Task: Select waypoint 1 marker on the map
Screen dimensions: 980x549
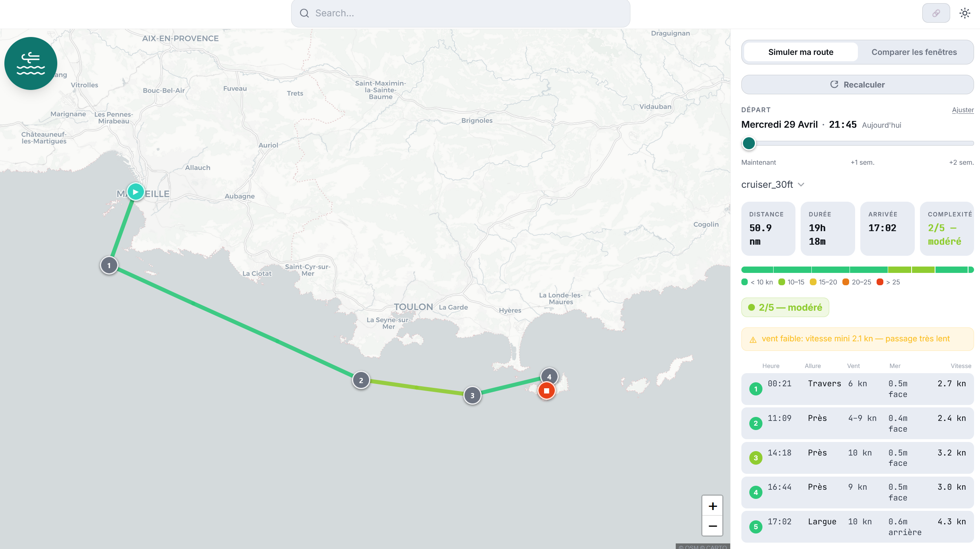Action: (x=109, y=265)
